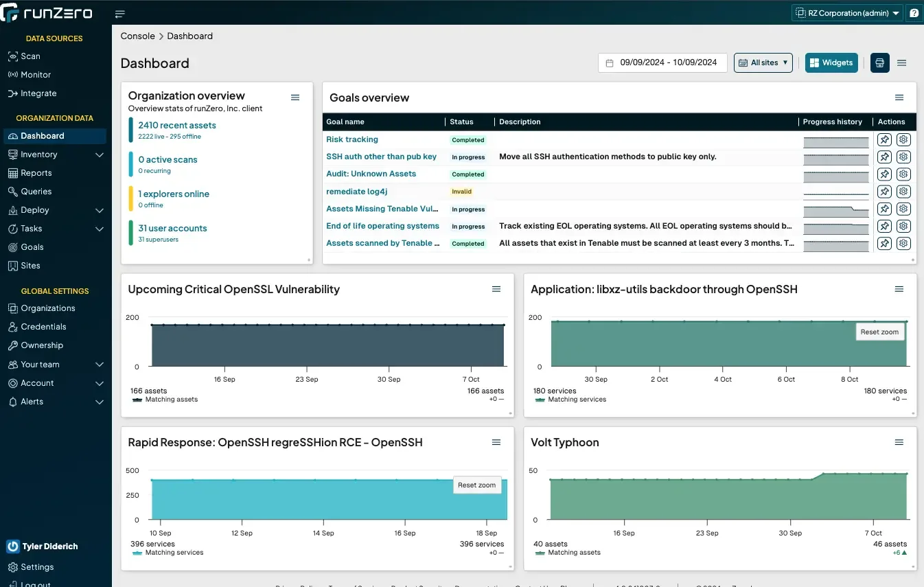
Task: Click the calendar icon in date range field
Action: coord(610,63)
